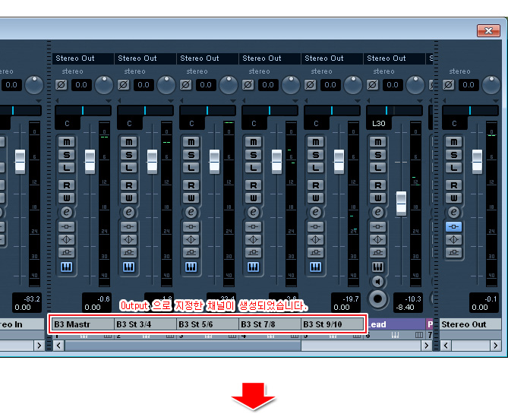The image size is (508, 420).
Task: Toggle Listen on B3 Mastr channel
Action: [x=66, y=168]
